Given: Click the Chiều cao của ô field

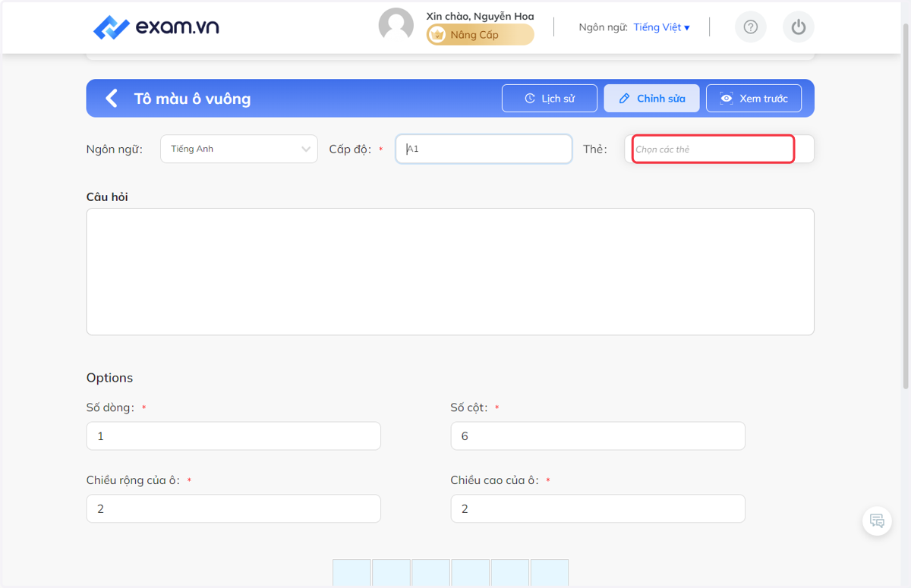Looking at the screenshot, I should click(597, 508).
